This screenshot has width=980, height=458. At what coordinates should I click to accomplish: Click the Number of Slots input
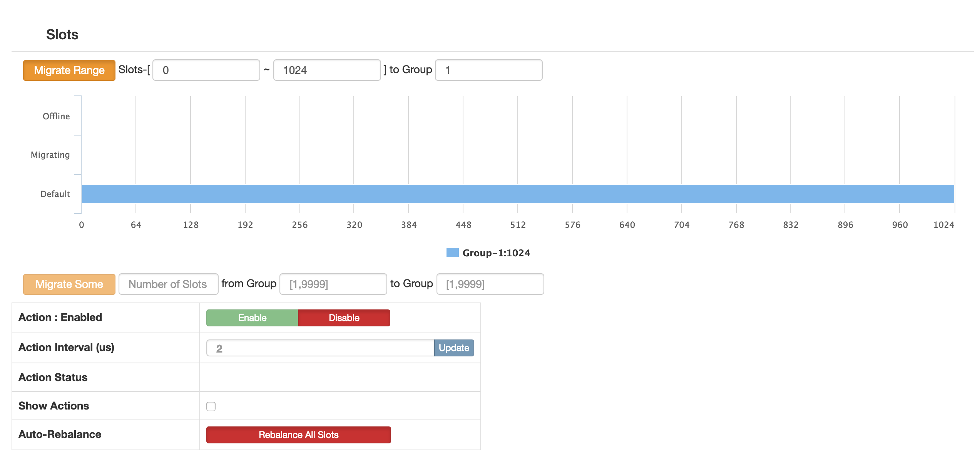[168, 284]
